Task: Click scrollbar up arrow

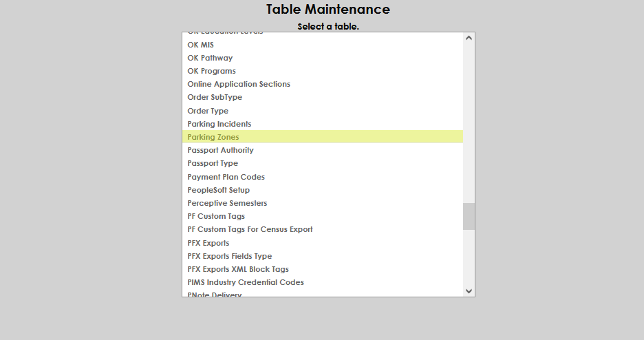Action: point(469,38)
